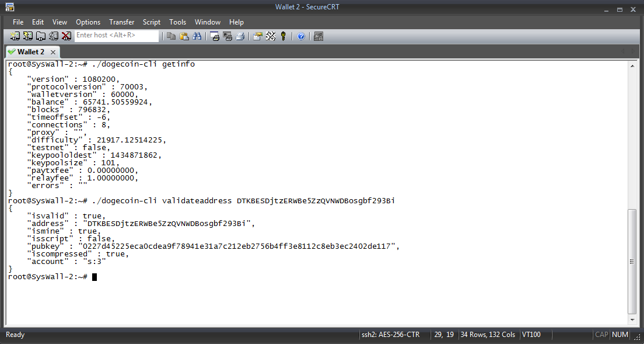Click the NUM indicator in status bar
Viewport: 644px width, 344px height.
(x=619, y=335)
